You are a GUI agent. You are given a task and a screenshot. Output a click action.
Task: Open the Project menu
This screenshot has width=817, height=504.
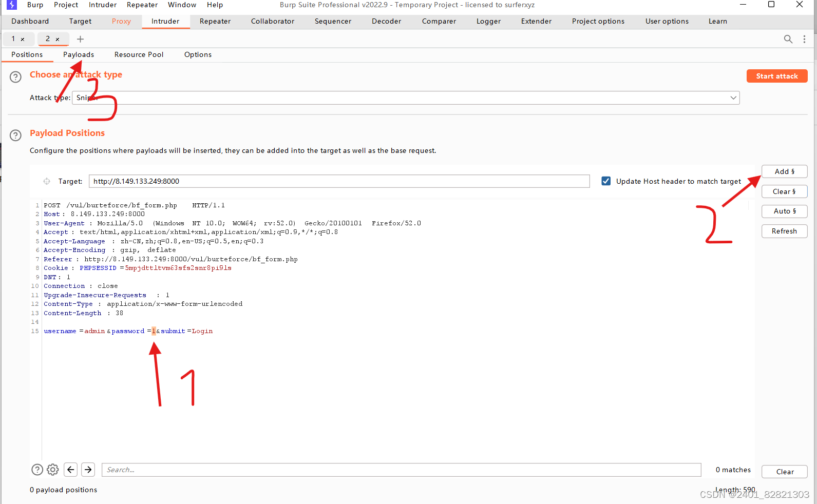click(66, 5)
